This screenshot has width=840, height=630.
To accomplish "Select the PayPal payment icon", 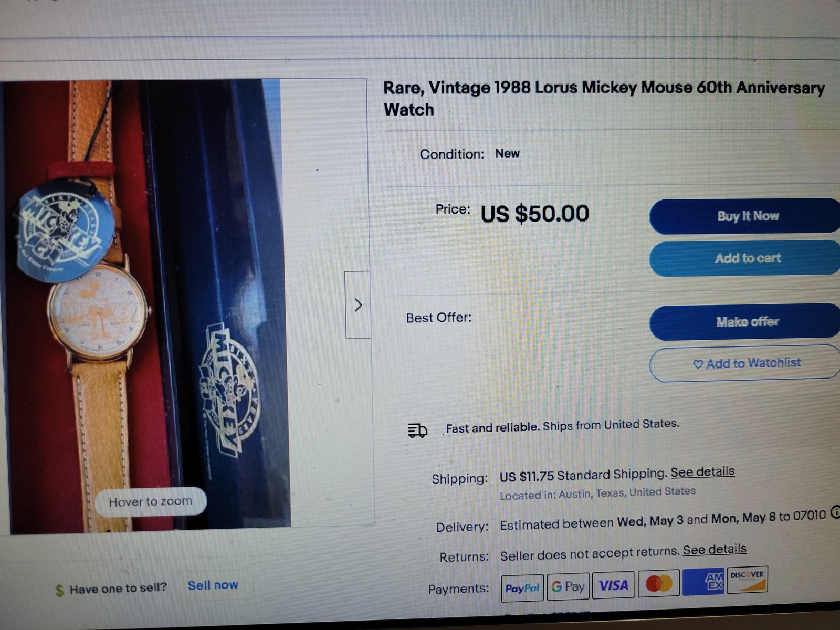I will pyautogui.click(x=522, y=587).
